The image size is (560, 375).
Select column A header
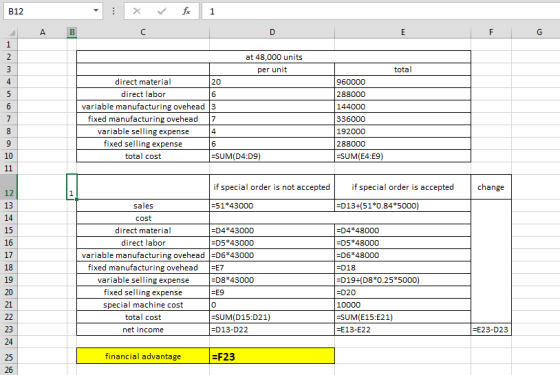click(x=42, y=32)
